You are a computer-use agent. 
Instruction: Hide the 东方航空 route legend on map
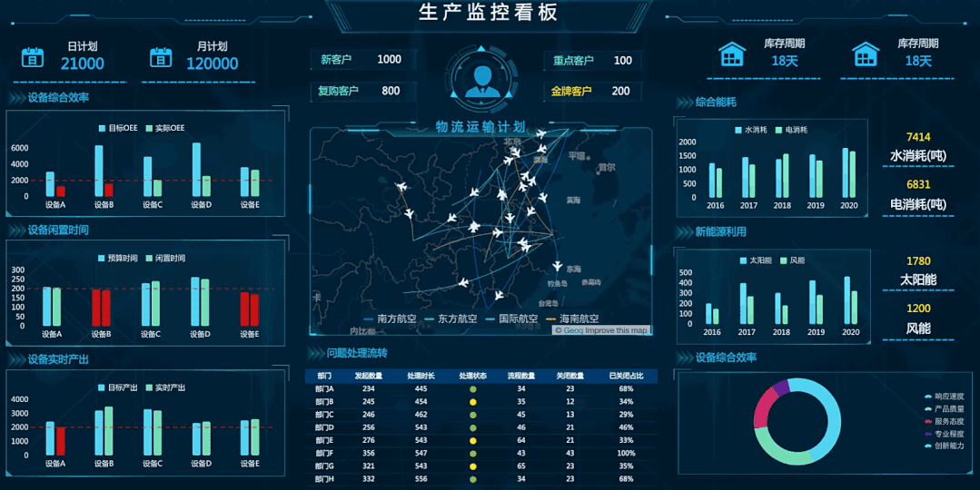pyautogui.click(x=450, y=319)
